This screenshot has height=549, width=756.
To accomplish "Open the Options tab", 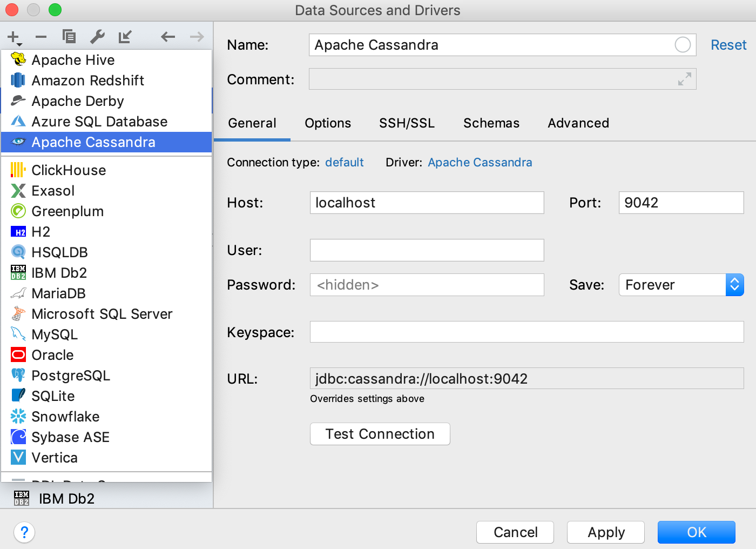I will [328, 123].
